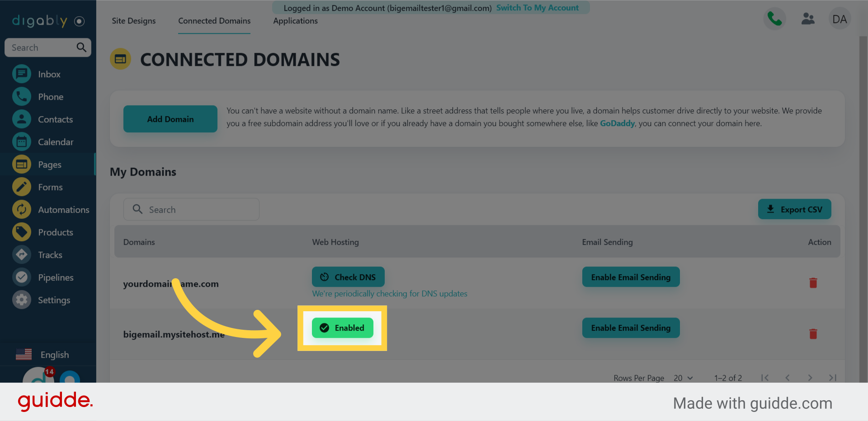The width and height of the screenshot is (868, 421).
Task: Open Inbox from the sidebar menu
Action: tap(49, 74)
